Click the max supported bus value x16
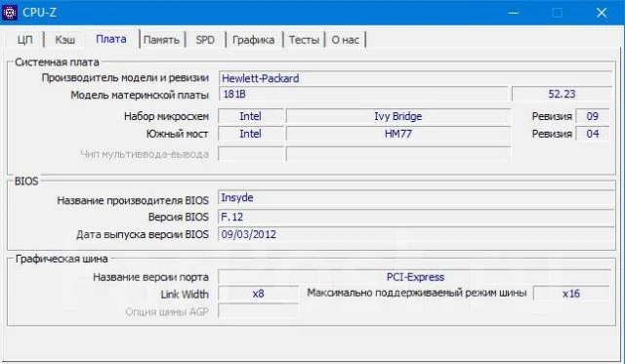This screenshot has width=625, height=364. (571, 294)
